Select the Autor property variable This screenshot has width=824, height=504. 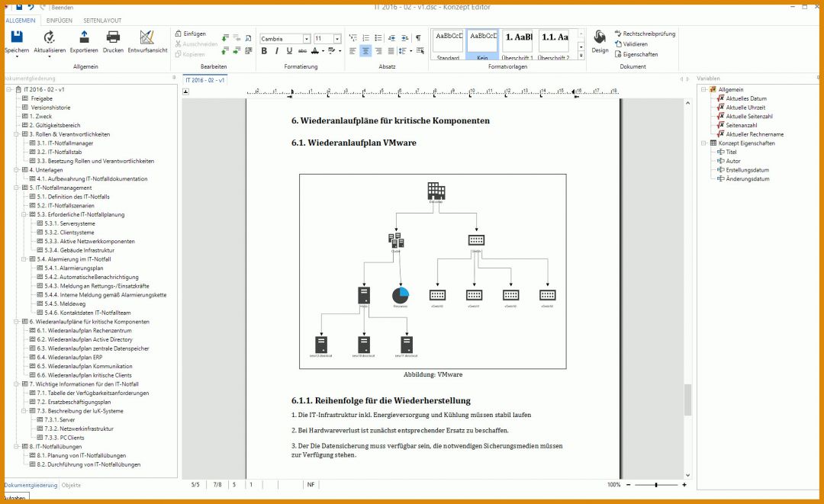(733, 161)
